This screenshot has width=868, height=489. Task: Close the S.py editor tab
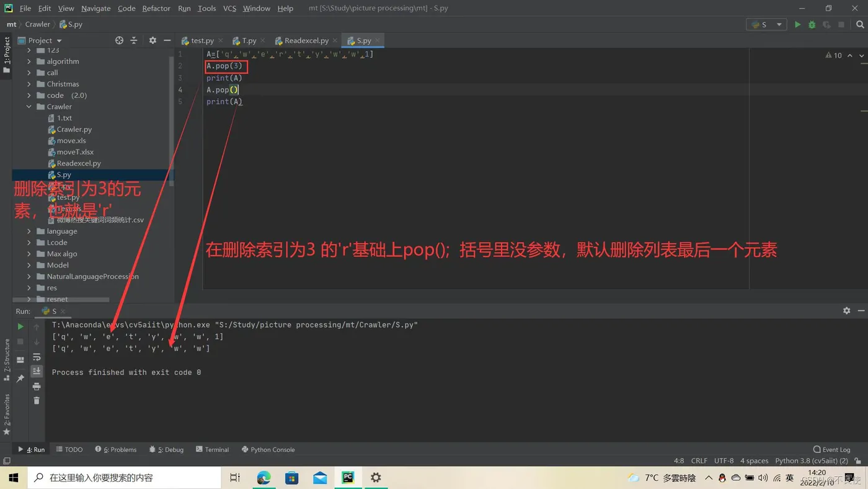point(378,40)
